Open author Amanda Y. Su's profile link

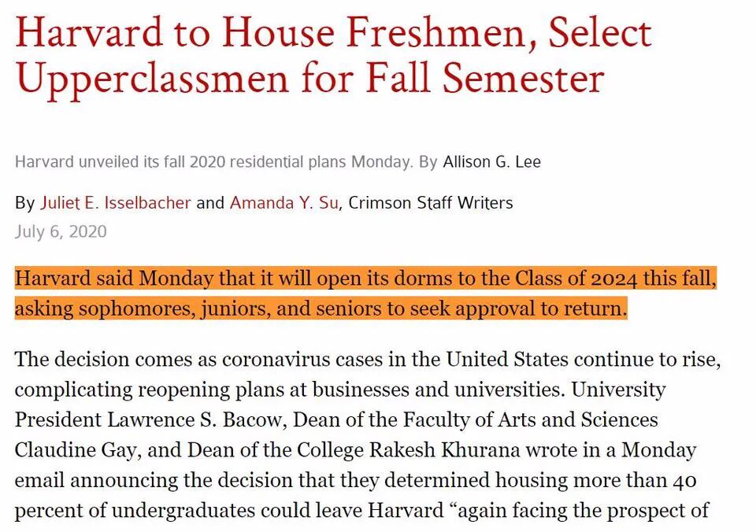click(x=284, y=203)
